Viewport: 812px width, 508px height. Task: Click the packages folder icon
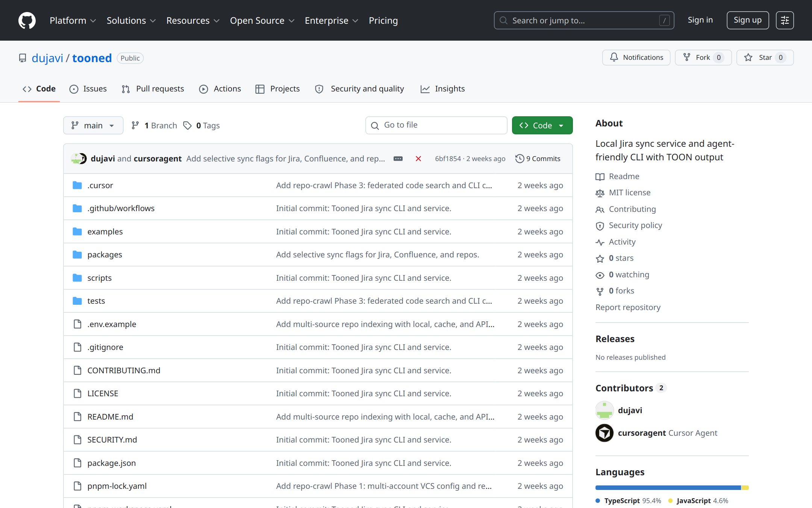[x=77, y=255]
